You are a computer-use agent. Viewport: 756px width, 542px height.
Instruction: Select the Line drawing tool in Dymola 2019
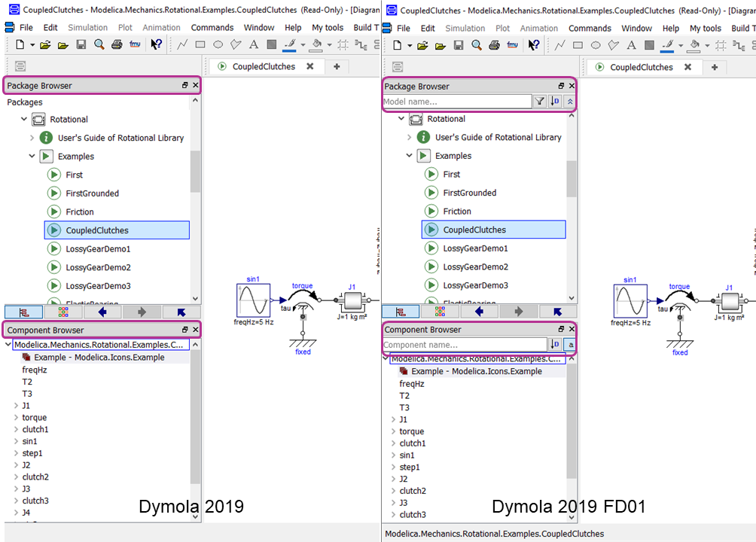click(182, 45)
